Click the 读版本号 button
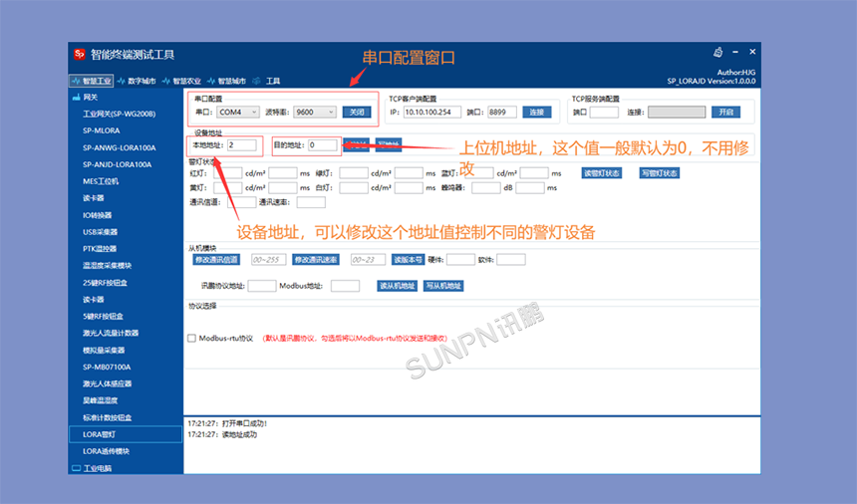The height and width of the screenshot is (504, 857). (408, 259)
